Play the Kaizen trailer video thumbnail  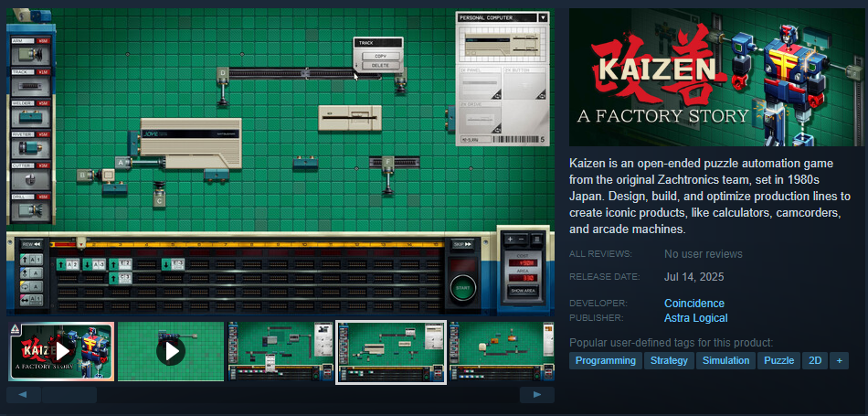pos(61,352)
